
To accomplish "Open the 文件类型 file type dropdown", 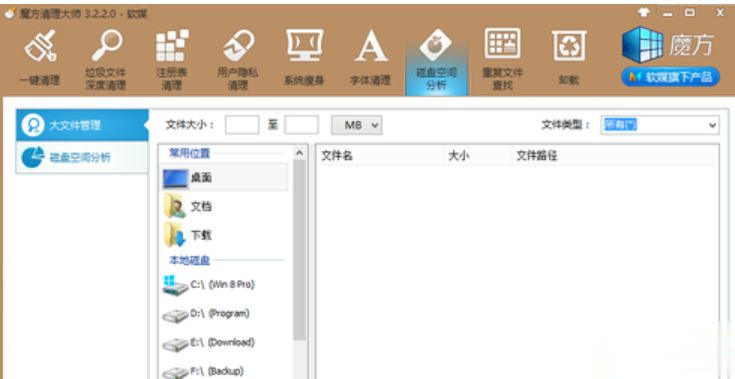I will [660, 125].
